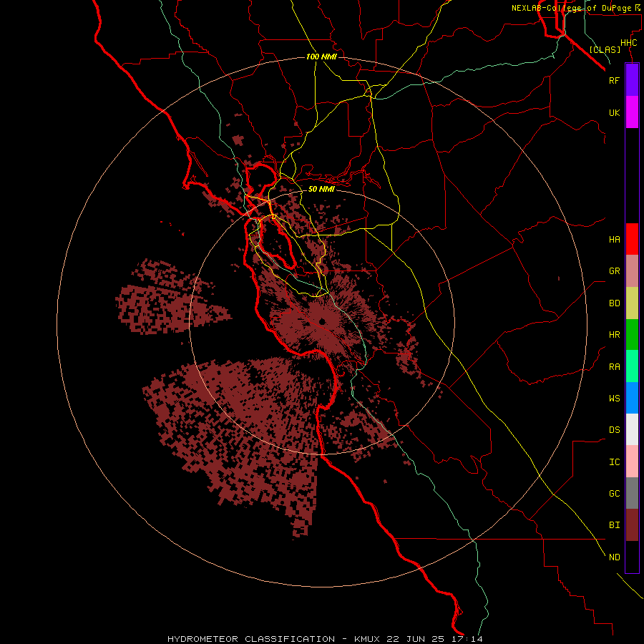Click the "HR" legend label
Screen dimensions: 644x644
click(614, 335)
